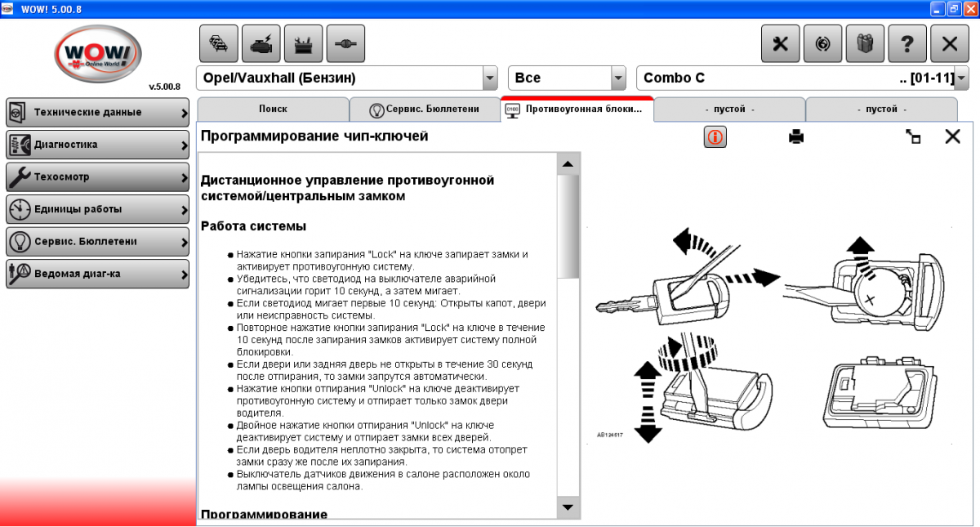
Task: Click the heading 'Программирование чип-ключей'
Action: tap(314, 136)
